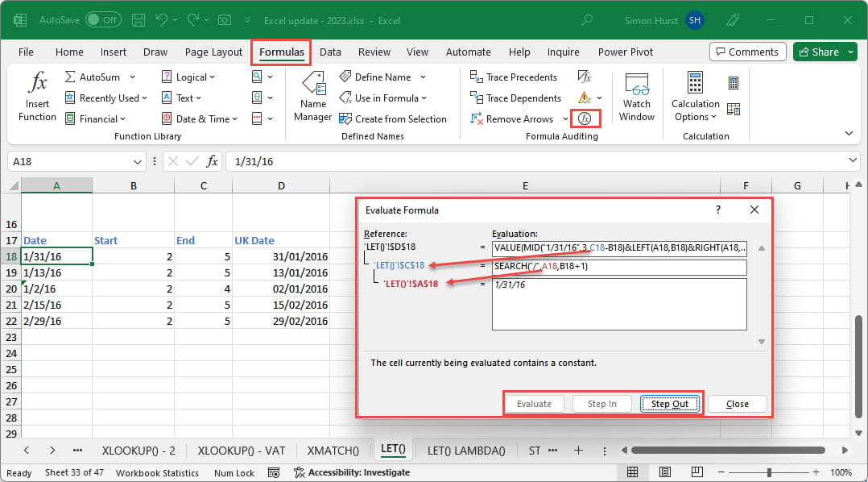868x482 pixels.
Task: Open the Name Manager
Action: (312, 97)
